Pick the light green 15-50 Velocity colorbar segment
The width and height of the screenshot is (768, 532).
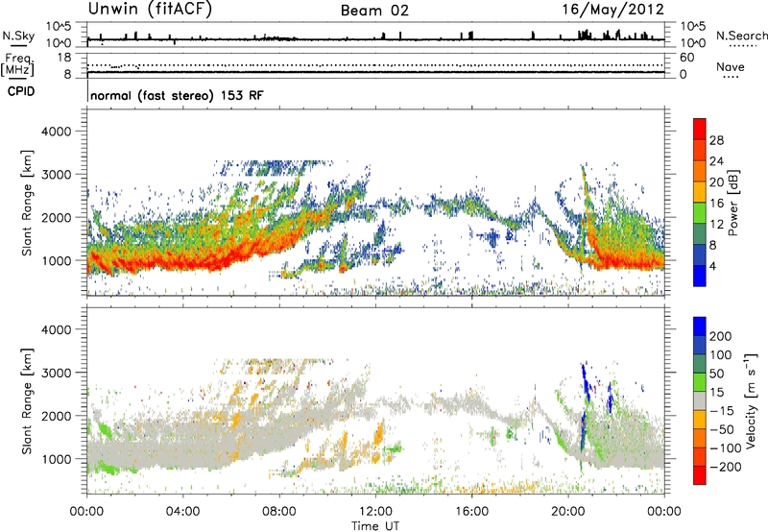coord(700,382)
